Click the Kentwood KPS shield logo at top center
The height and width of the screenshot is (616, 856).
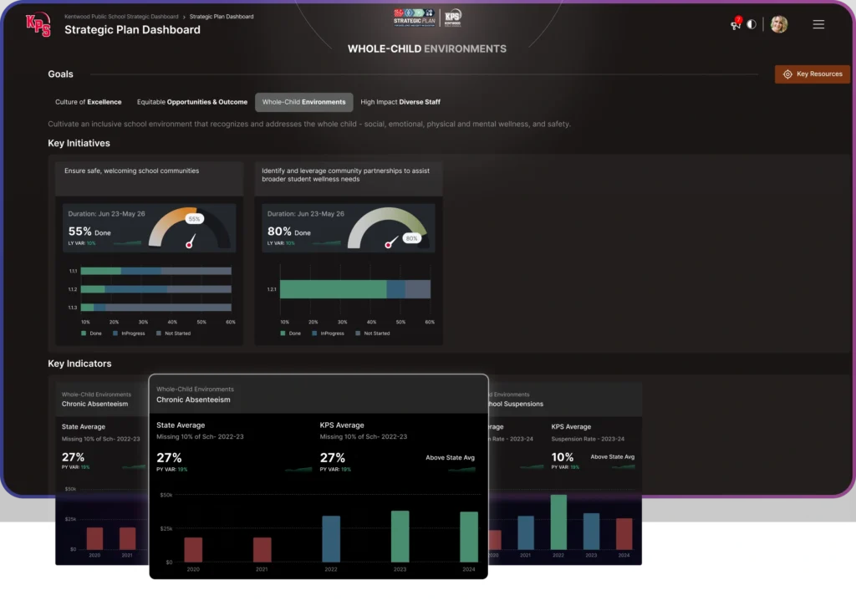pyautogui.click(x=452, y=18)
